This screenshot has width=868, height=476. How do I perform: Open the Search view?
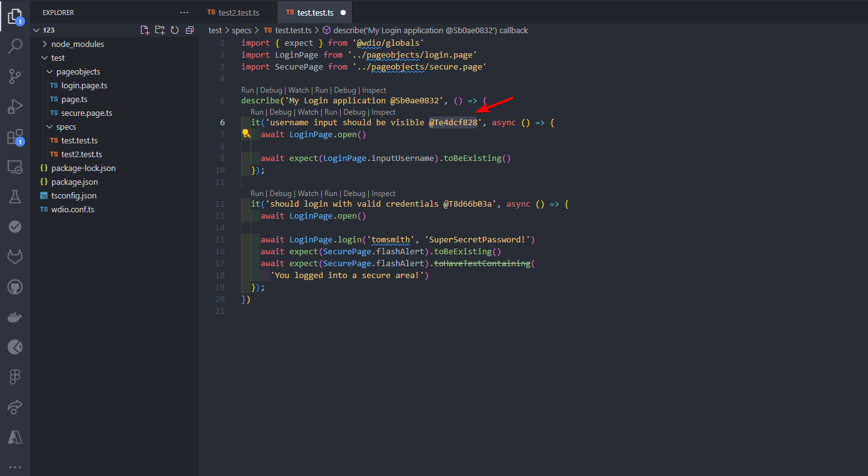pos(15,46)
